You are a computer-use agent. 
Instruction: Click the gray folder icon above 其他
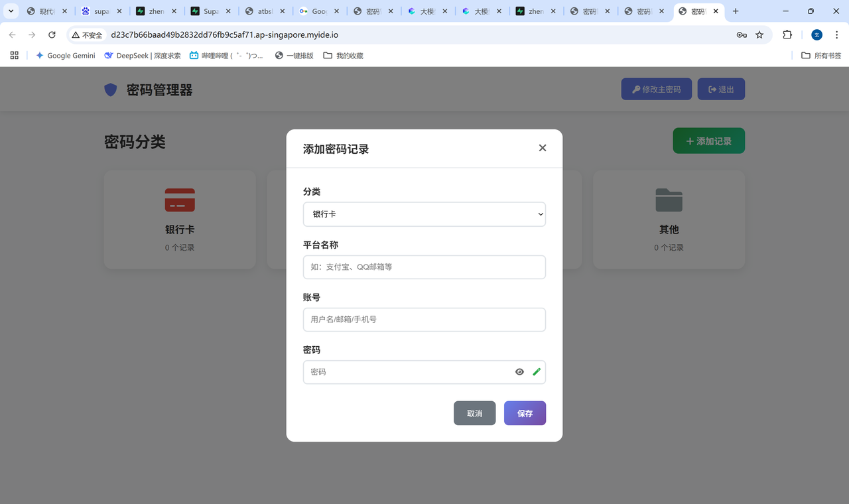click(669, 200)
